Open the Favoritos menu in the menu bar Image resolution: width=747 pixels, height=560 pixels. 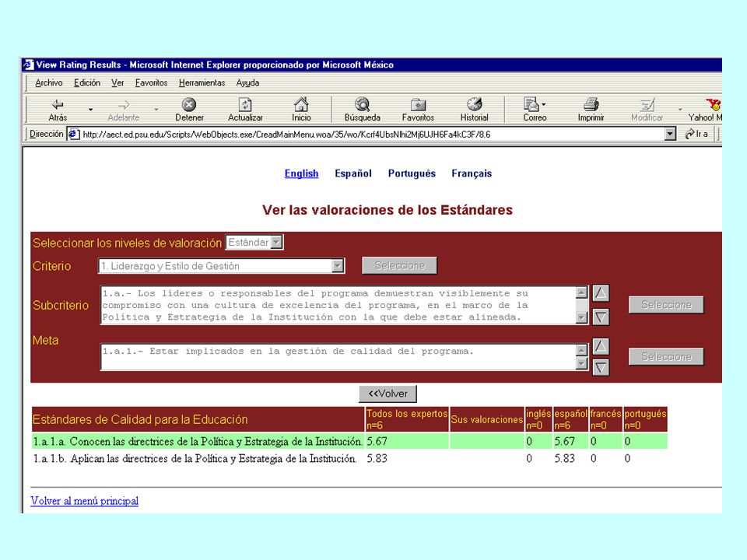tap(151, 83)
